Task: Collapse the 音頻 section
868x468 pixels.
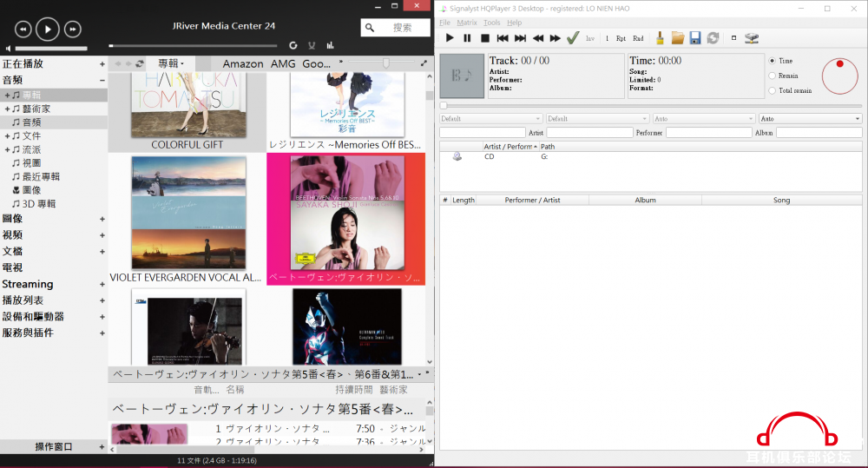Action: (x=102, y=80)
